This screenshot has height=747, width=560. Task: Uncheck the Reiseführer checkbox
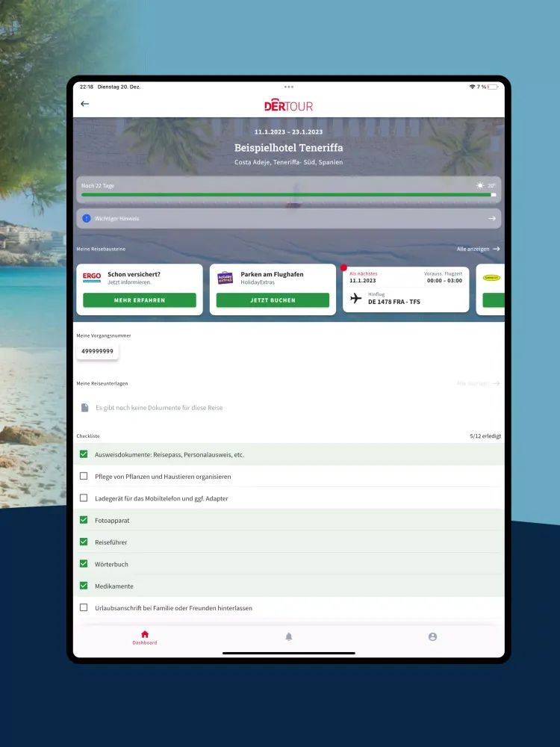point(84,542)
